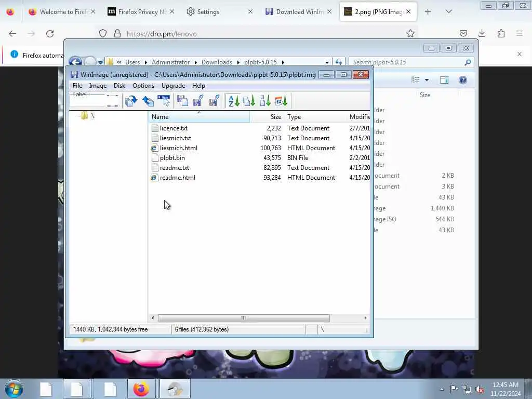Click the liesmich.html file icon
The height and width of the screenshot is (399, 532).
pos(155,148)
